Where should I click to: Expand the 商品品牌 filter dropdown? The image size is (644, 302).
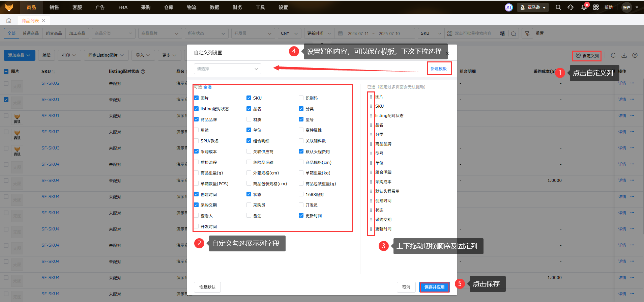click(160, 33)
